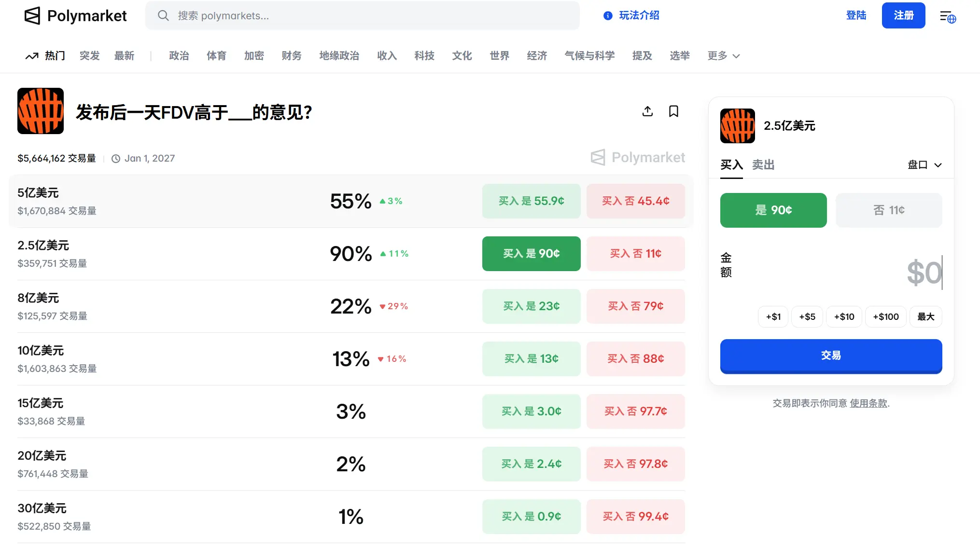This screenshot has width=980, height=548.
Task: Open the 使用条款 link
Action: click(868, 403)
